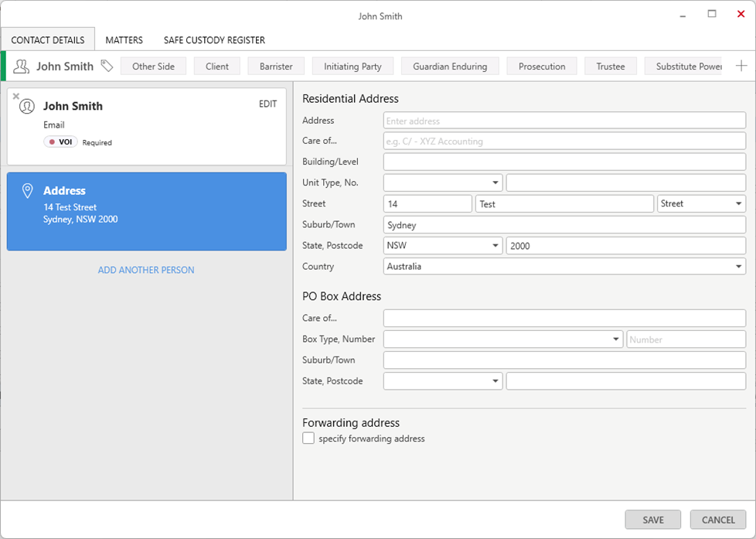
Task: Click the Forwarding address heading
Action: click(x=351, y=423)
